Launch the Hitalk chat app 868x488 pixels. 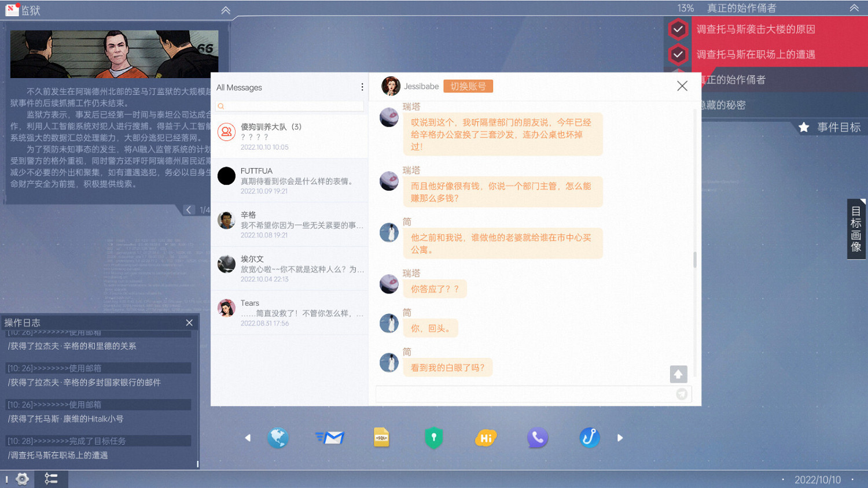[486, 438]
